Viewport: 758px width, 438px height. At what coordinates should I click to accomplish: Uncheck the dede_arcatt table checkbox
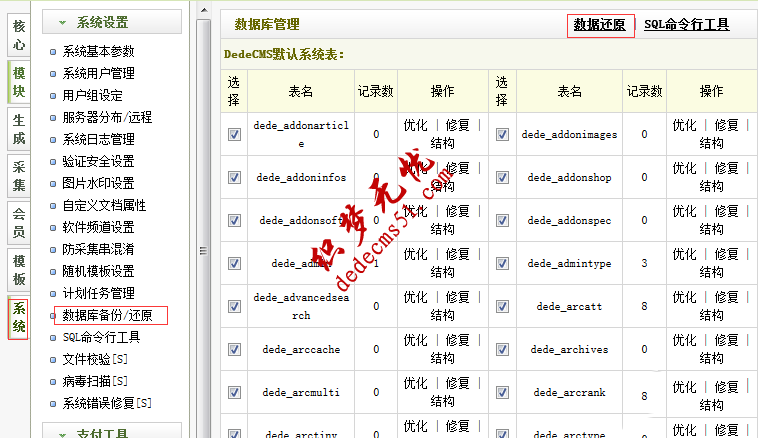coord(502,307)
